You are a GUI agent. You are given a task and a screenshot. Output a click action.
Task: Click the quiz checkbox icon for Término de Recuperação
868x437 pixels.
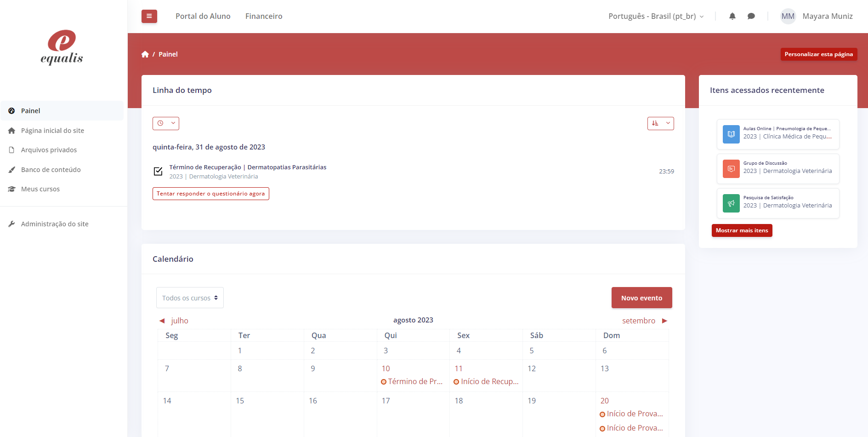(x=158, y=171)
